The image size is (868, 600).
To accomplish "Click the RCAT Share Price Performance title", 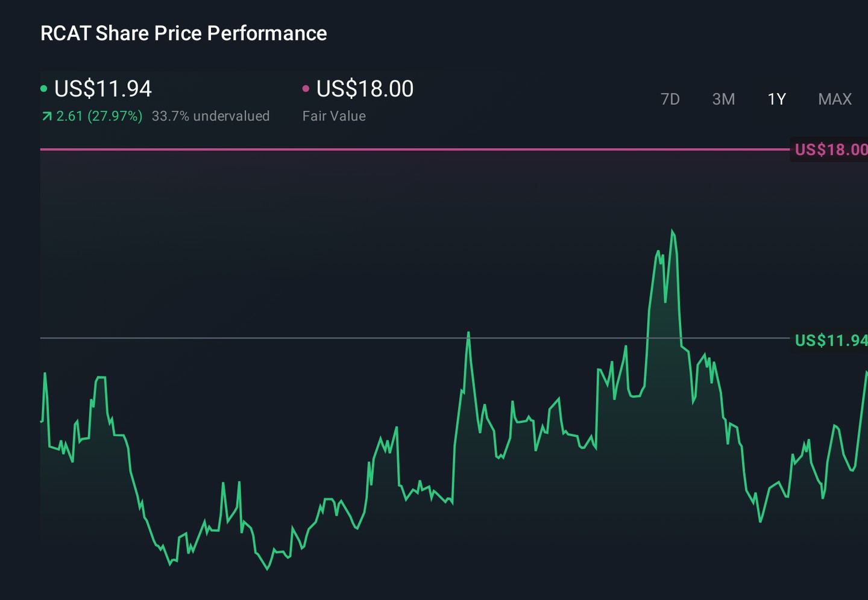I will pos(184,33).
